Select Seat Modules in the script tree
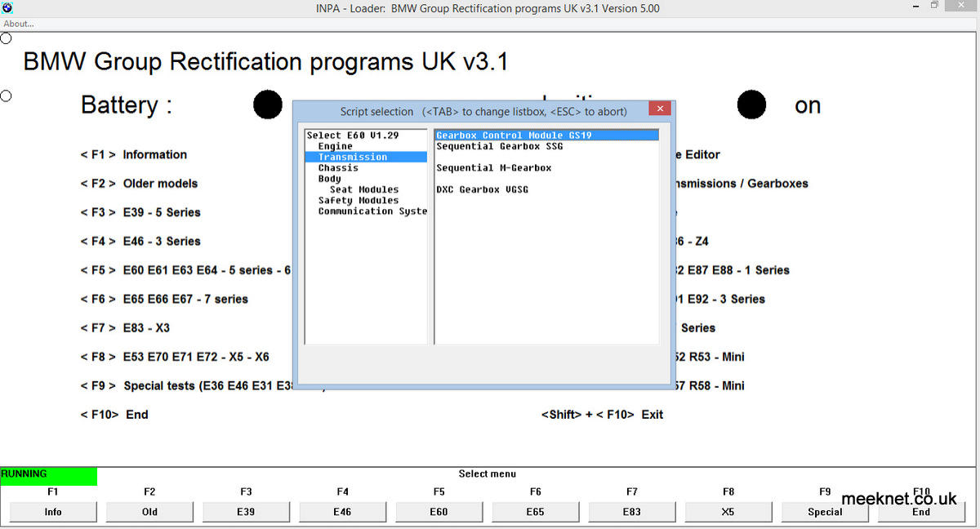The image size is (980, 529). 364,189
